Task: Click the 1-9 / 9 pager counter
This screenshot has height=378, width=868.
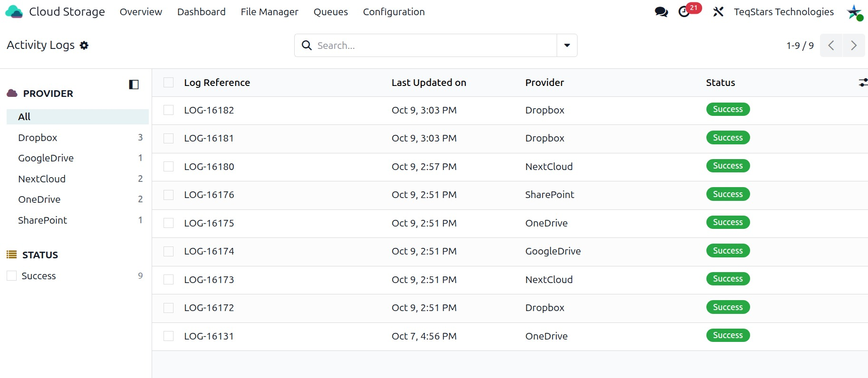Action: pyautogui.click(x=800, y=46)
